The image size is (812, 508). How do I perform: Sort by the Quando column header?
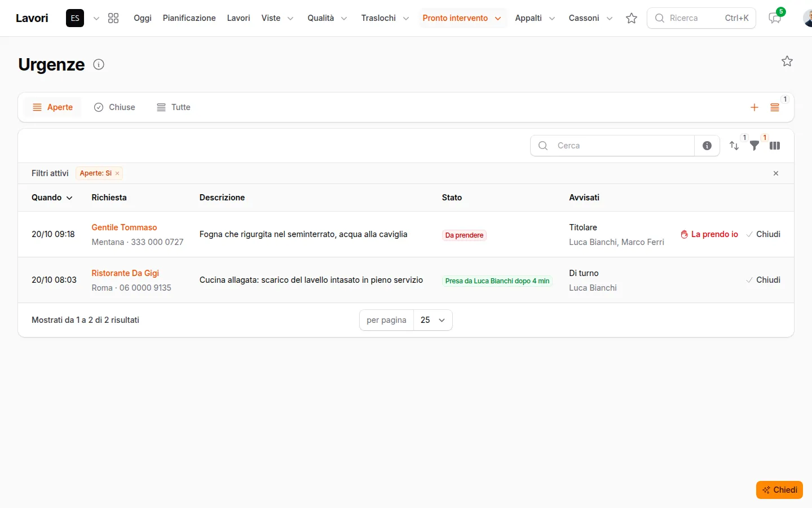tap(52, 198)
